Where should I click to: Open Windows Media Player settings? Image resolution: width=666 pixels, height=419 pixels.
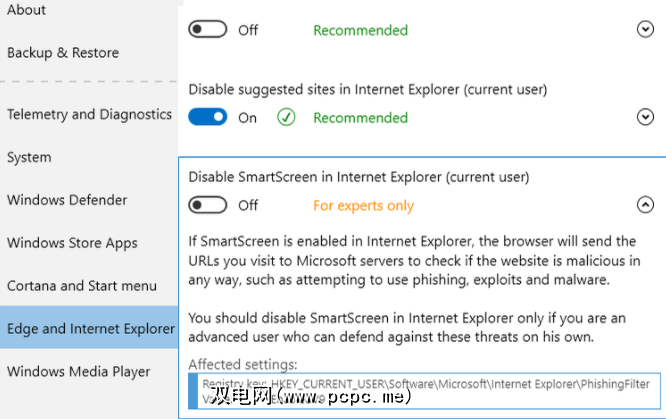78,372
